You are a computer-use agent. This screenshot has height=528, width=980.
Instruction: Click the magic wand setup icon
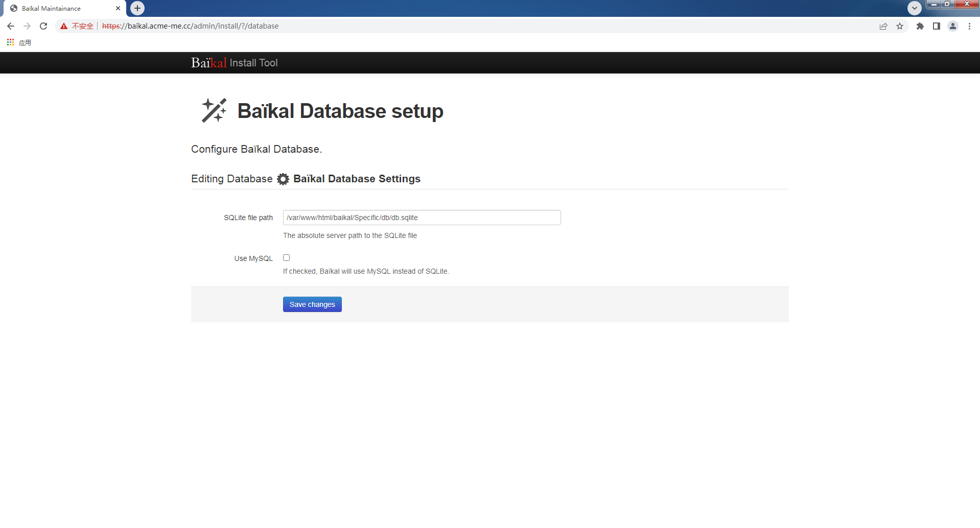tap(214, 110)
